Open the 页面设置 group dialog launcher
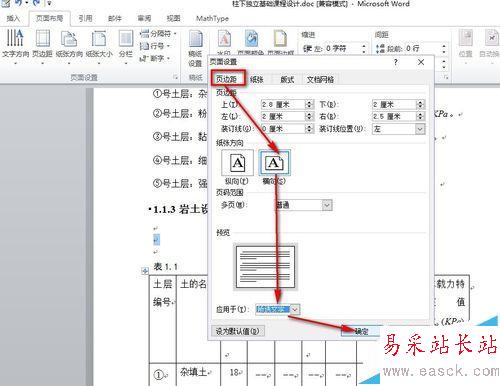The image size is (500, 386). (x=175, y=77)
